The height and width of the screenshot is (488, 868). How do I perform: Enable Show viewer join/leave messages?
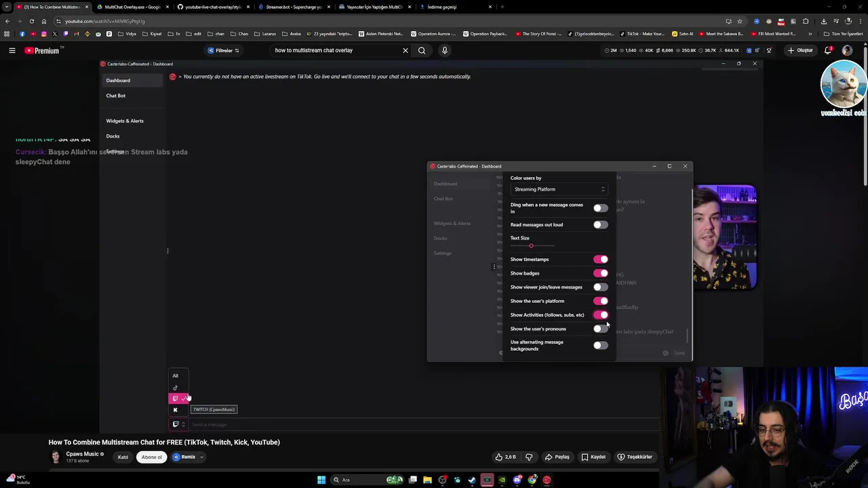tap(600, 287)
